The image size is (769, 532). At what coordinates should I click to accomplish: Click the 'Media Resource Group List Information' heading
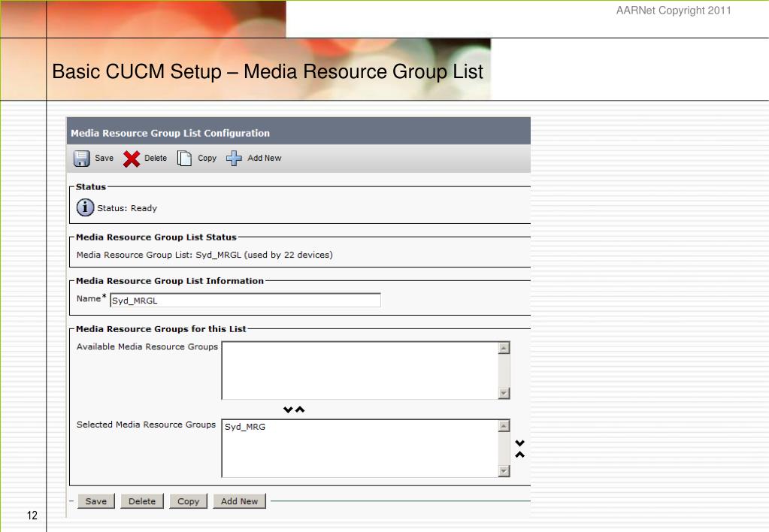170,281
